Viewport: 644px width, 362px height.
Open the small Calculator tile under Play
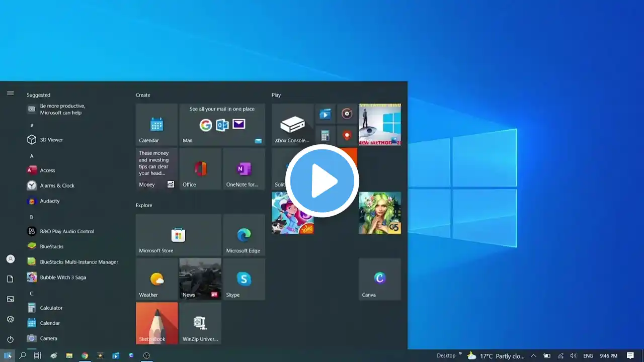[x=325, y=135]
